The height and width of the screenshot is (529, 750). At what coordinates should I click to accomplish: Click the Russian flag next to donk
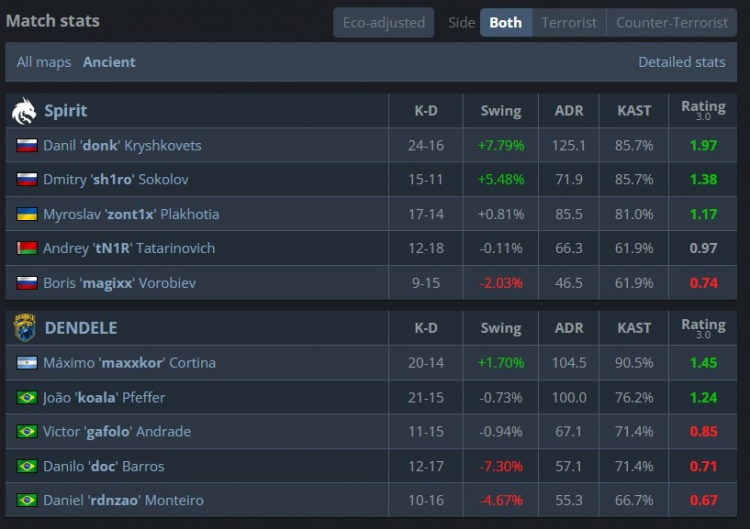point(27,145)
